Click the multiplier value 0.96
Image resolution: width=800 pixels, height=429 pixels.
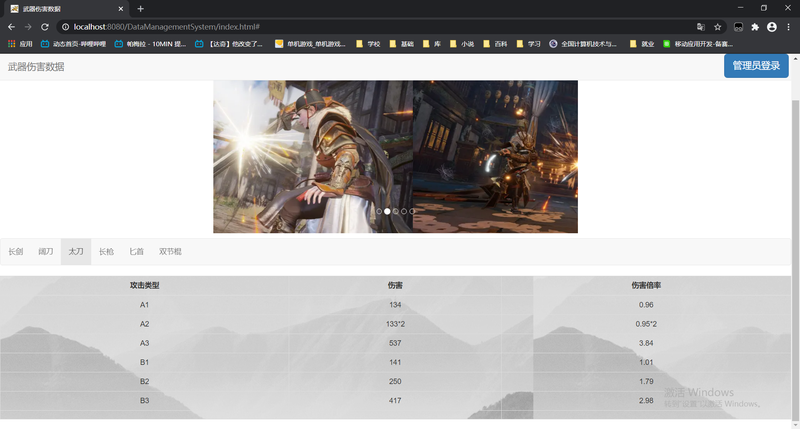tap(646, 305)
